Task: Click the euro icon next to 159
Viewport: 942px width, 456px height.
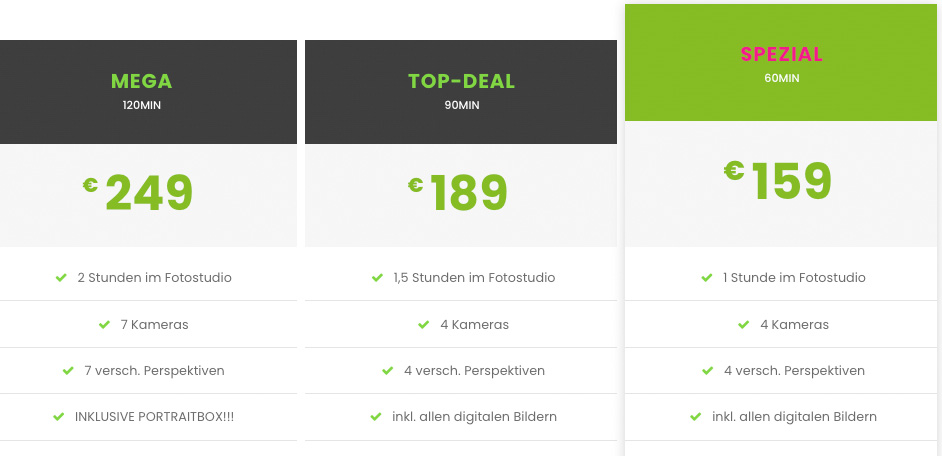Action: (735, 170)
